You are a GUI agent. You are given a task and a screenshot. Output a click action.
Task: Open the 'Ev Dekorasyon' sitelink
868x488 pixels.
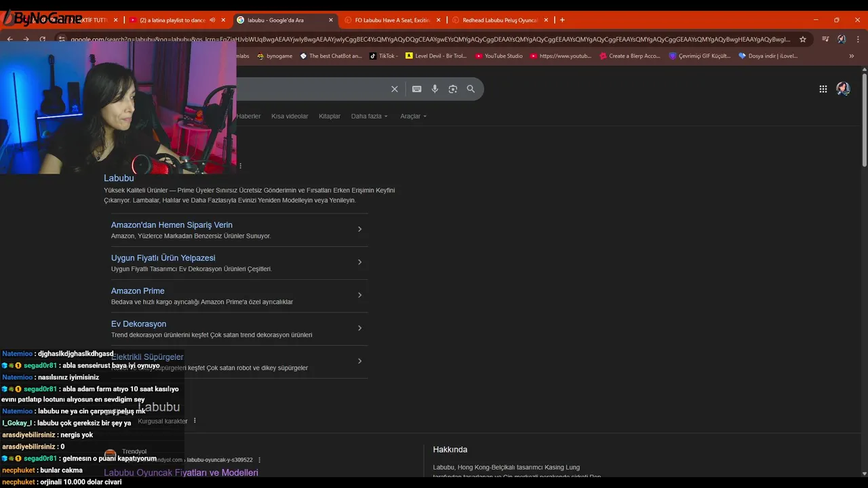click(x=138, y=324)
